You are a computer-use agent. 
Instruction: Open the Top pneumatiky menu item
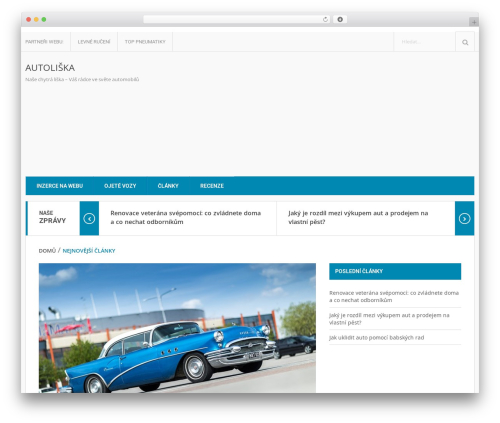coord(145,42)
